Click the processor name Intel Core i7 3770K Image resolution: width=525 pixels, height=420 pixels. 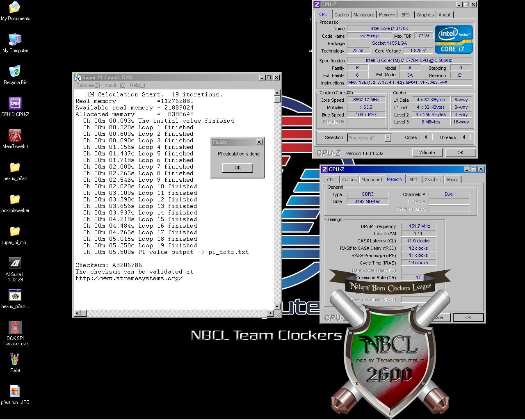click(390, 28)
